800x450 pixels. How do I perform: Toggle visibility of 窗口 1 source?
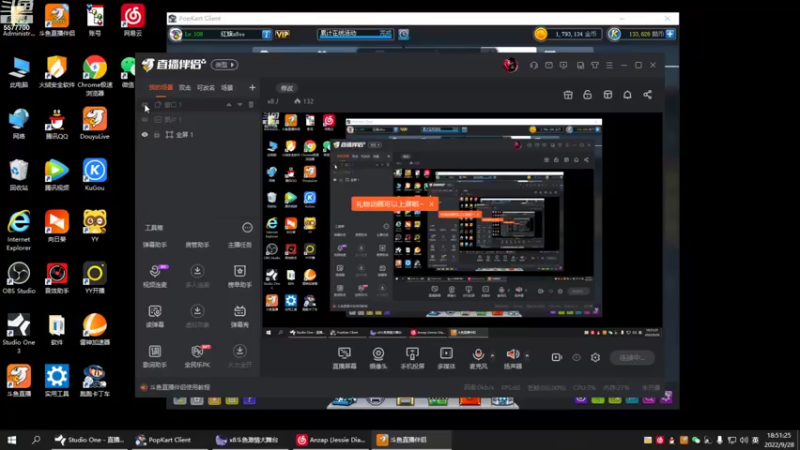pyautogui.click(x=145, y=105)
